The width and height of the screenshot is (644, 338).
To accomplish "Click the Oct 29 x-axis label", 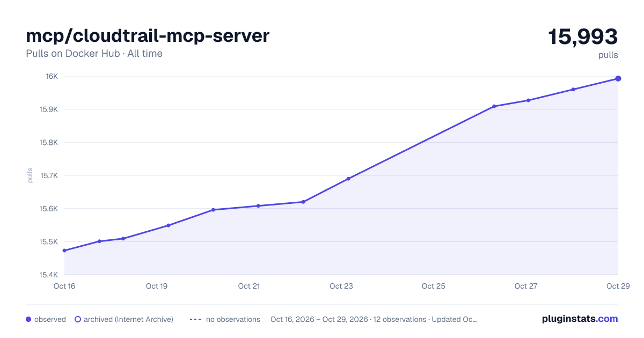I will pos(618,286).
